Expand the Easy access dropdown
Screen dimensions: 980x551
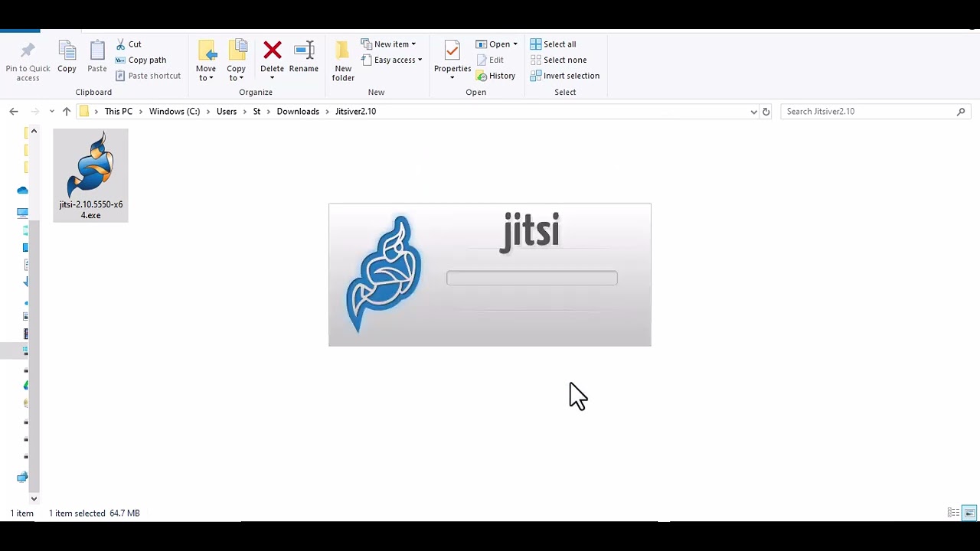[391, 60]
